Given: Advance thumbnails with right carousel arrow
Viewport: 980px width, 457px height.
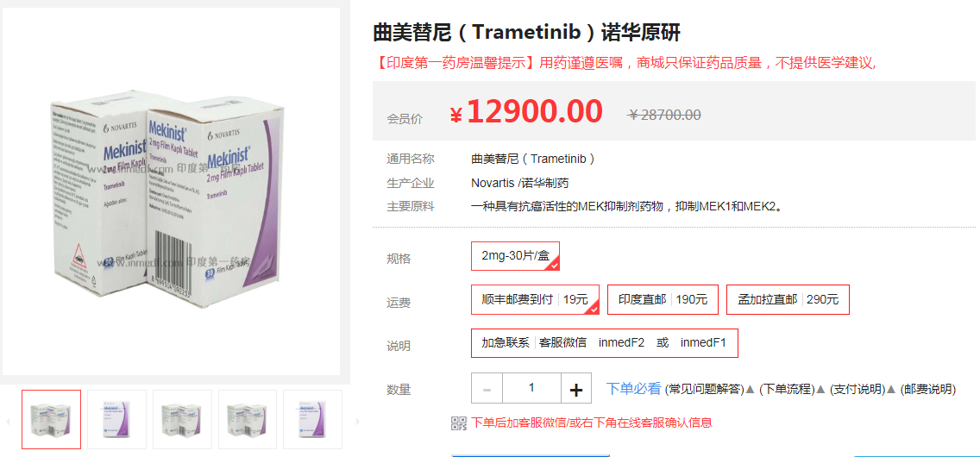Looking at the screenshot, I should pos(357,422).
